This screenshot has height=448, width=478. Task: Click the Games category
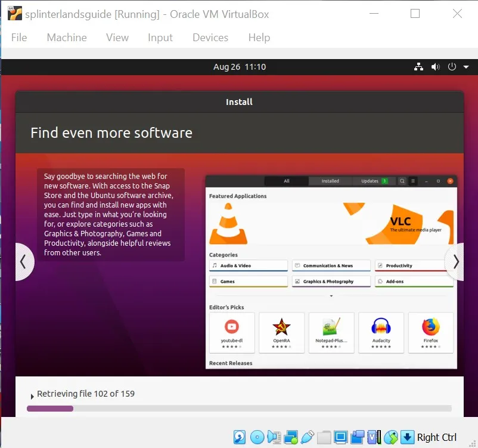coord(249,282)
